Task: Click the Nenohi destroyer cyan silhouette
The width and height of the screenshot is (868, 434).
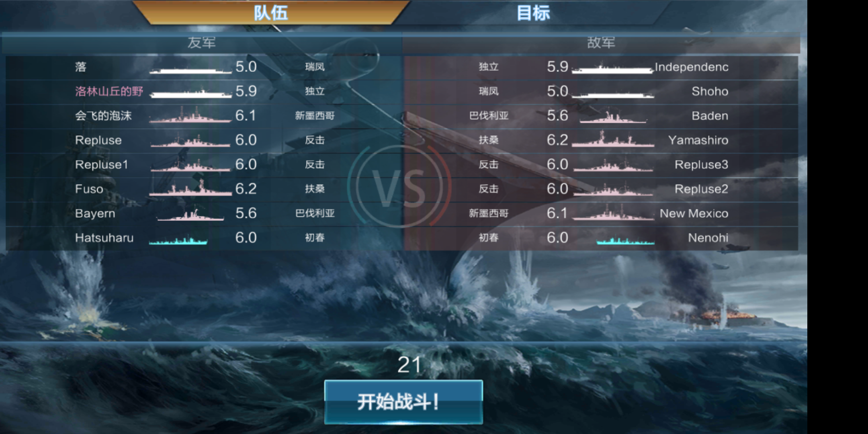Action: coord(625,241)
